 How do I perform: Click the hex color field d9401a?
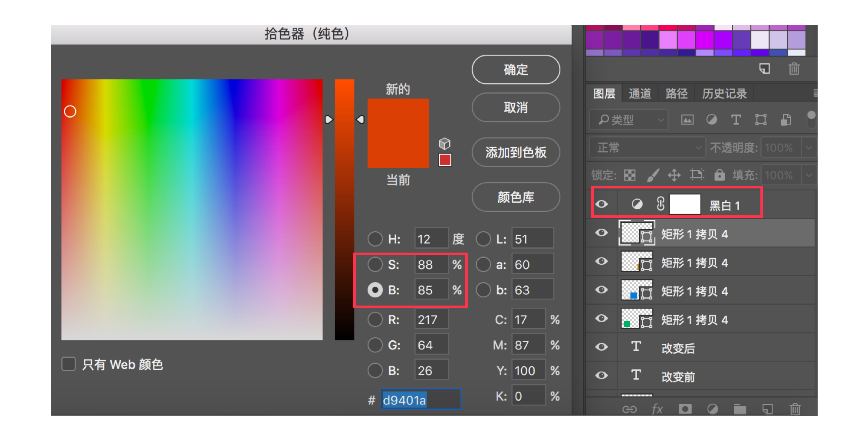click(x=420, y=399)
